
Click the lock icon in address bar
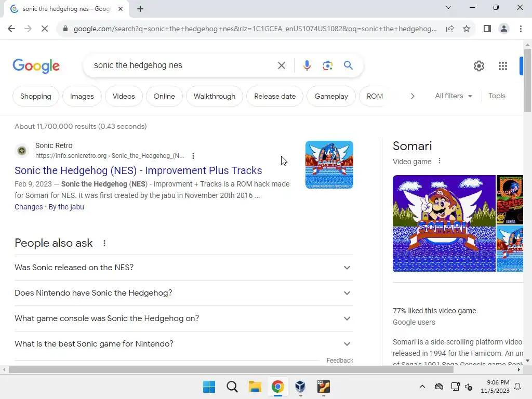click(65, 29)
